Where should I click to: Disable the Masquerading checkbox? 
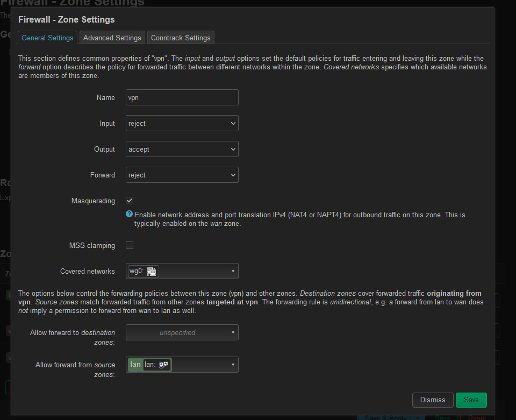130,201
